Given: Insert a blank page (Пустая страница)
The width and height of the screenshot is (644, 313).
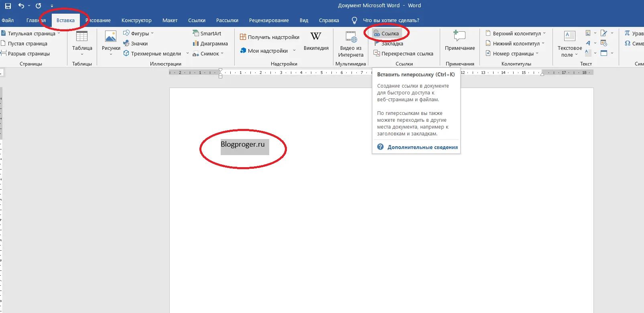Looking at the screenshot, I should [24, 43].
